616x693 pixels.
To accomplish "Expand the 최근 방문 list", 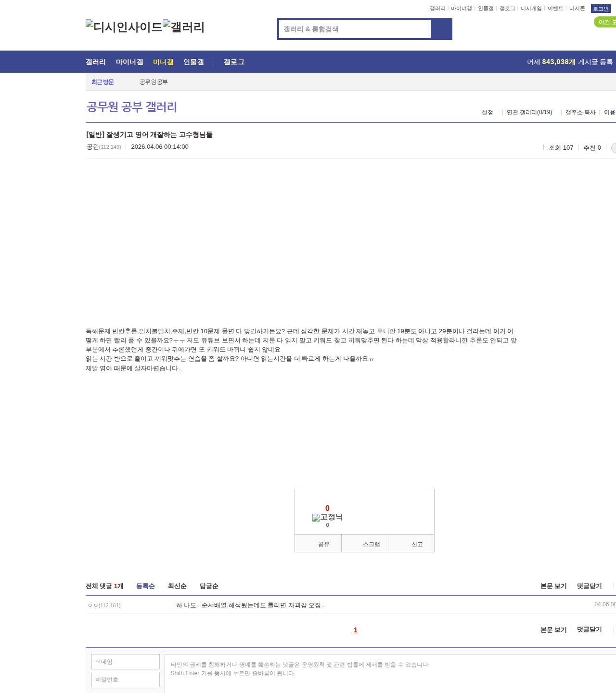I will [103, 82].
